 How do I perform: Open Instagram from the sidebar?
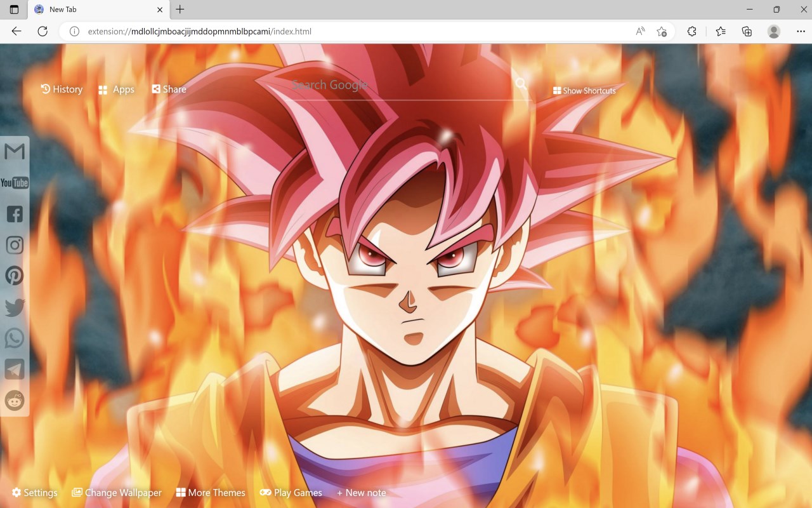15,245
